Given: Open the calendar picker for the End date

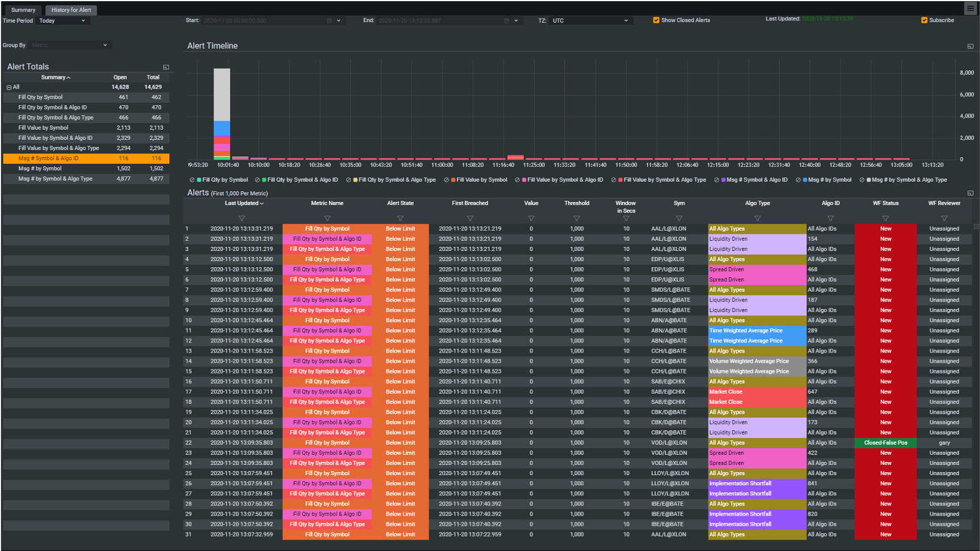Looking at the screenshot, I should coord(506,20).
